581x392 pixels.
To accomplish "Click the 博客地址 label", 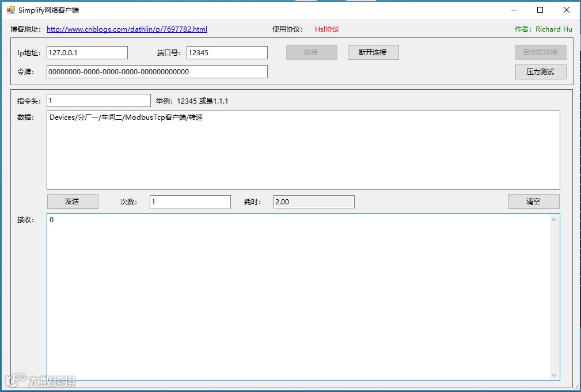I will tap(25, 29).
